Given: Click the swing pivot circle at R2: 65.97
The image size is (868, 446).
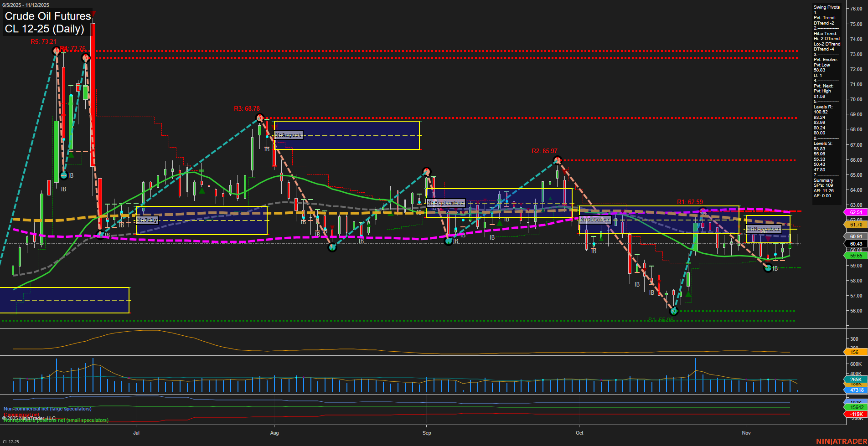Looking at the screenshot, I should 558,159.
